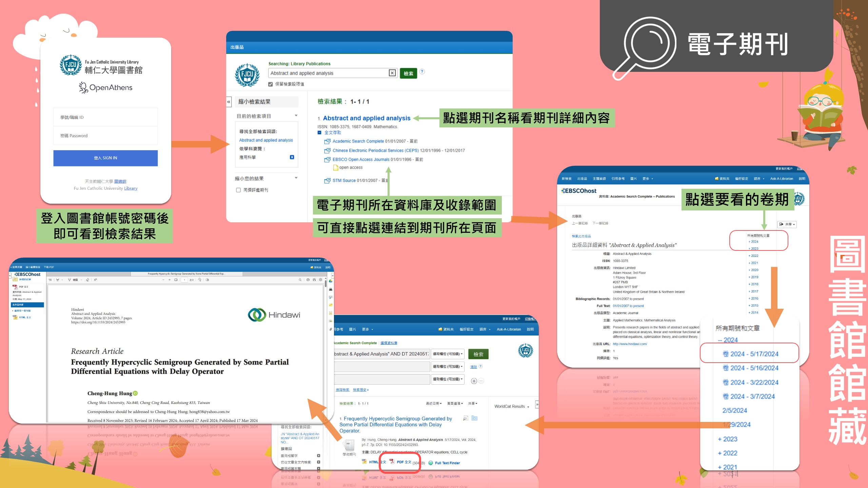
Task: Click the search magnifier in PDF viewer toolbar
Action: [x=300, y=280]
